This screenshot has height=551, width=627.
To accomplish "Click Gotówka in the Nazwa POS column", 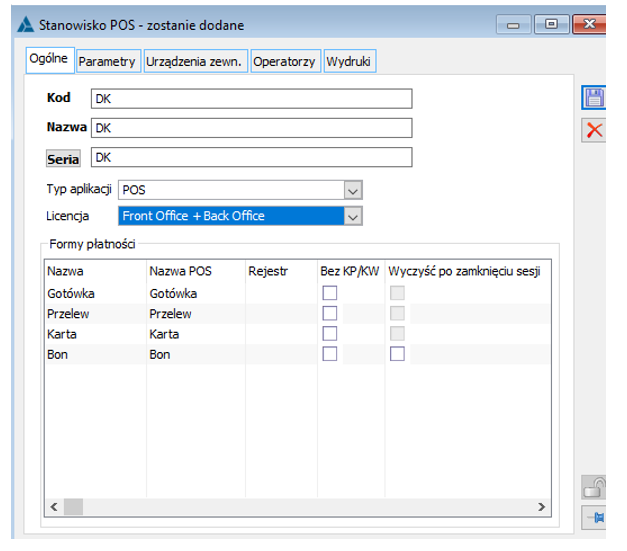I will (x=173, y=293).
